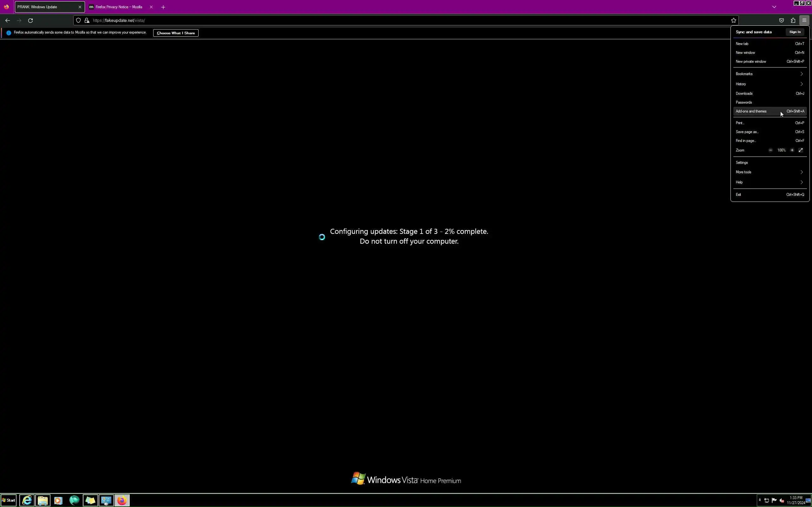Viewport: 812px width, 507px height.
Task: Click the tracking protection shield icon
Action: pyautogui.click(x=78, y=21)
